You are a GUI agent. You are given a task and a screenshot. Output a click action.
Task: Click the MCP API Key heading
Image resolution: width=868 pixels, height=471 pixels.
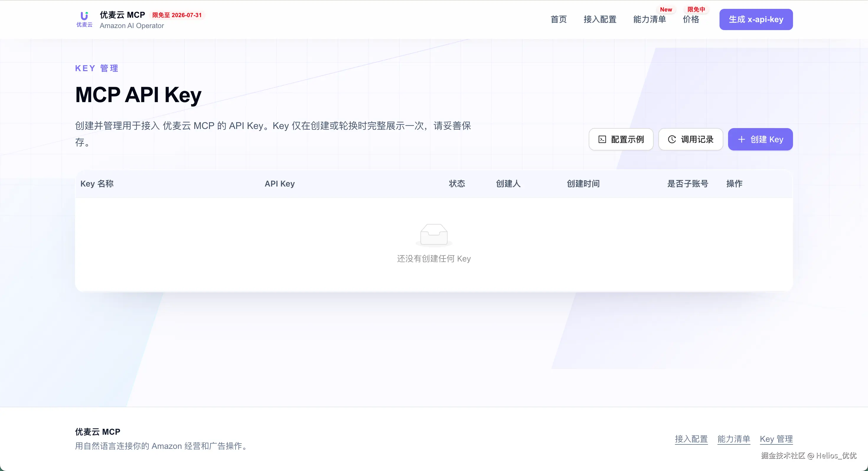138,95
